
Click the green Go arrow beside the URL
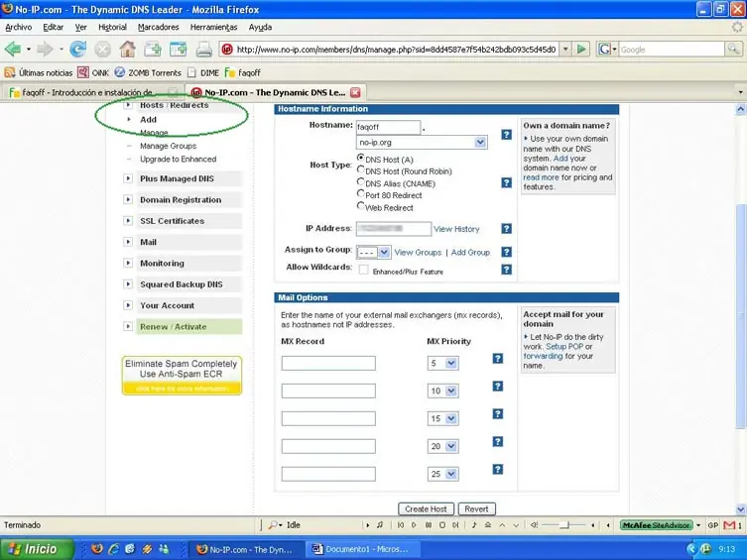click(x=581, y=49)
